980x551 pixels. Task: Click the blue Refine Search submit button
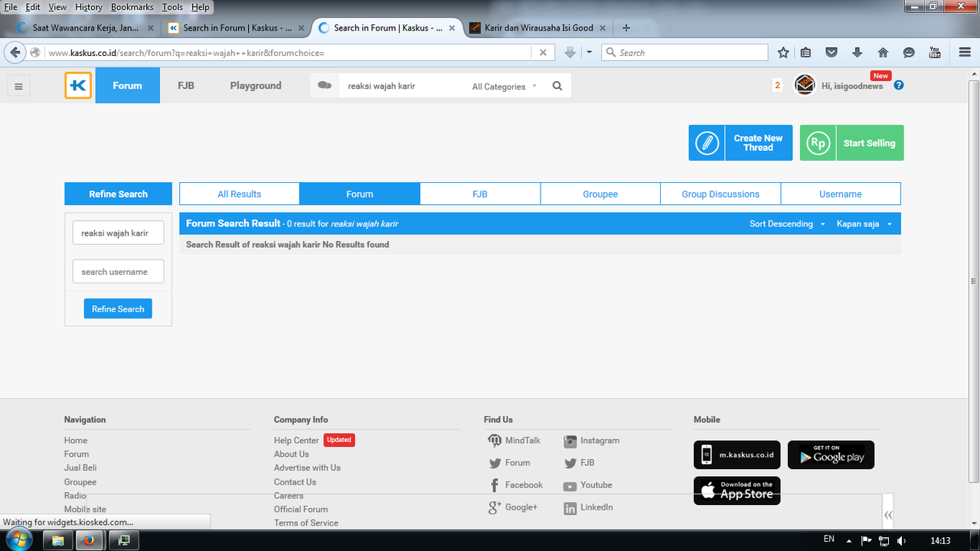[x=118, y=309]
